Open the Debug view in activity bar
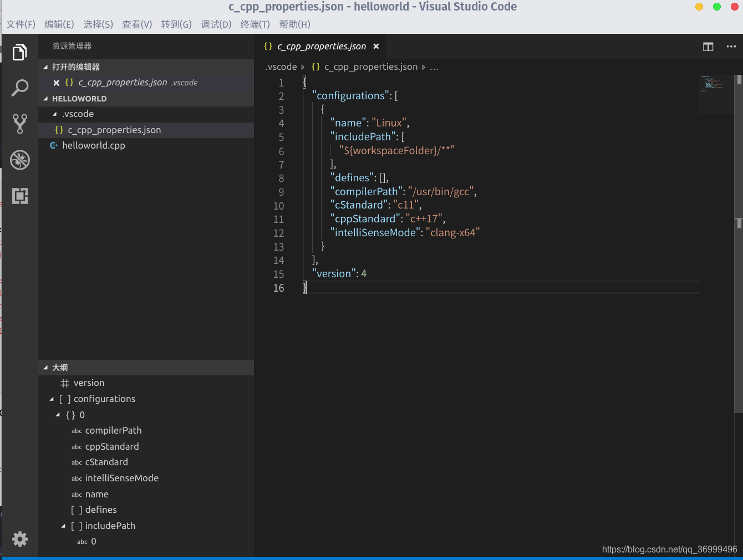This screenshot has height=560, width=743. tap(19, 160)
